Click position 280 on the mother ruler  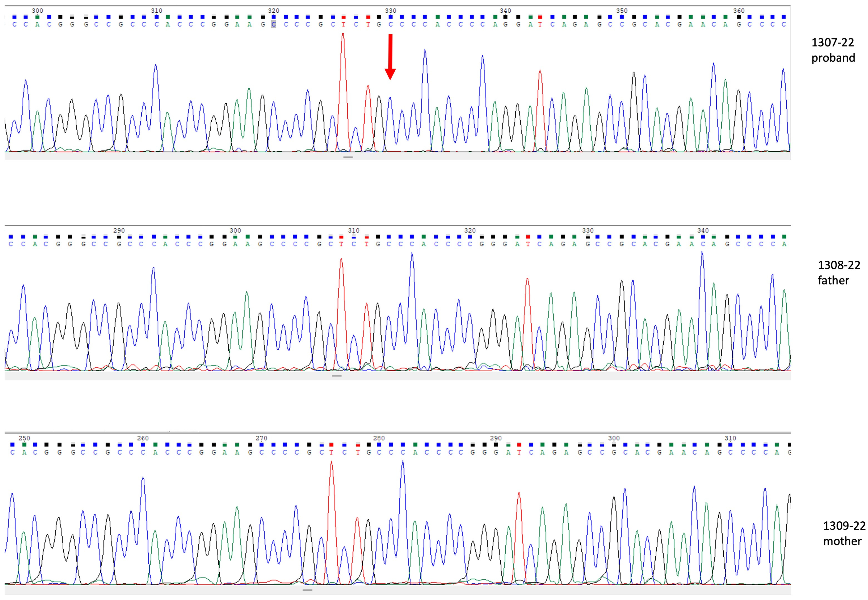pos(379,438)
